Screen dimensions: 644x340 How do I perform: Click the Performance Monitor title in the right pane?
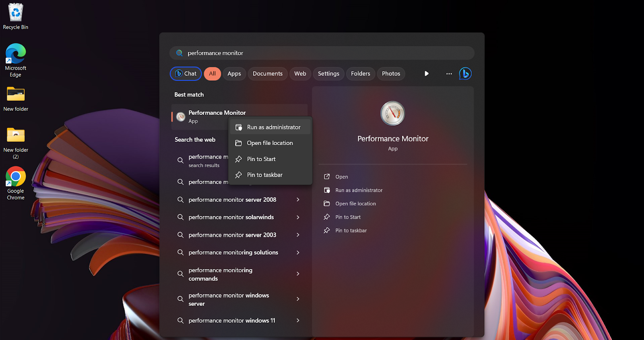[393, 139]
